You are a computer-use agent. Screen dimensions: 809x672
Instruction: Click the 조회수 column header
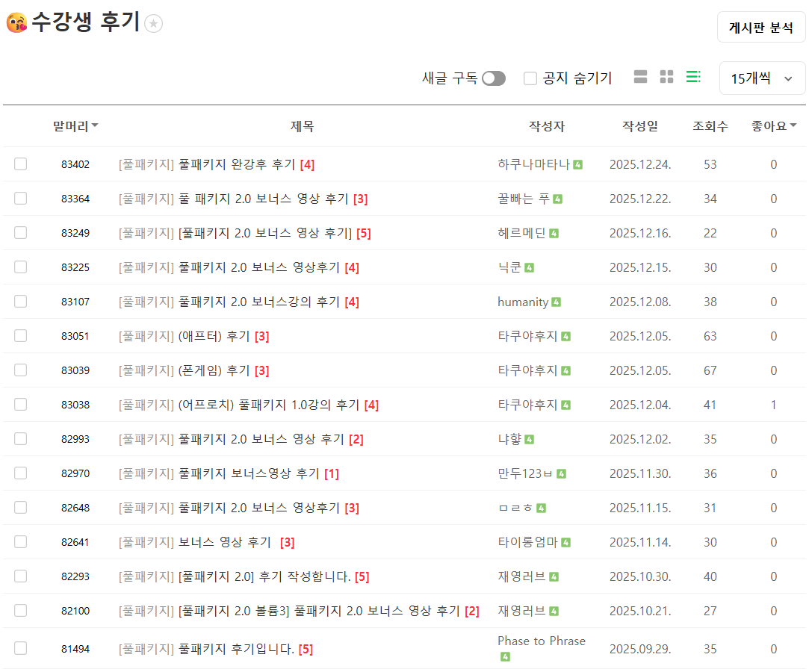click(710, 126)
